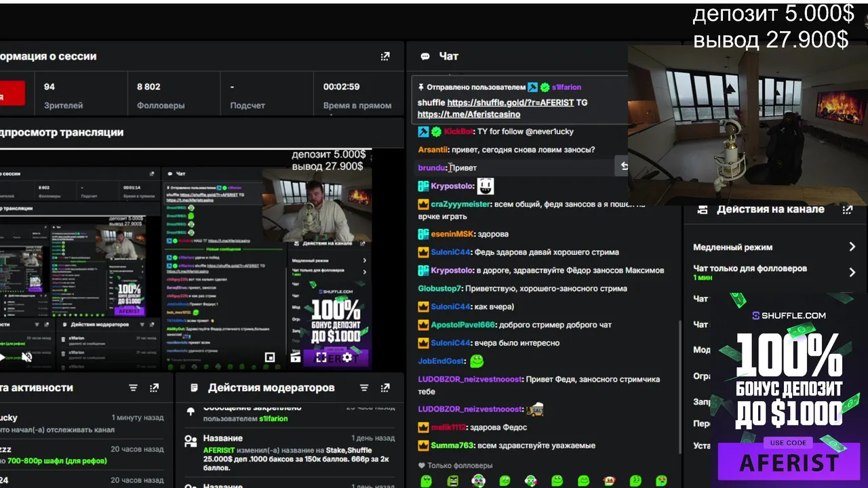Image resolution: width=868 pixels, height=488 pixels.
Task: Click username ApostolPavel666 in chat
Action: click(x=463, y=325)
